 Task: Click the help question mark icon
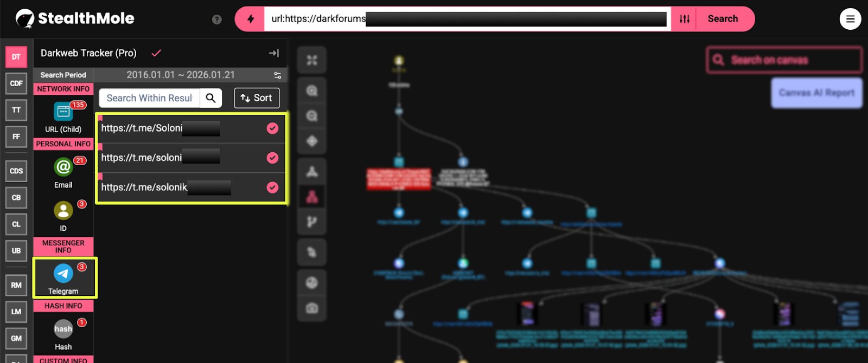(217, 20)
